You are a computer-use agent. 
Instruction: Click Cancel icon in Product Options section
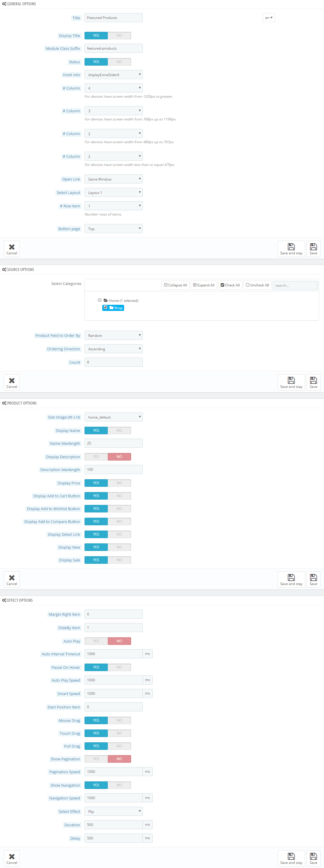coord(12,579)
